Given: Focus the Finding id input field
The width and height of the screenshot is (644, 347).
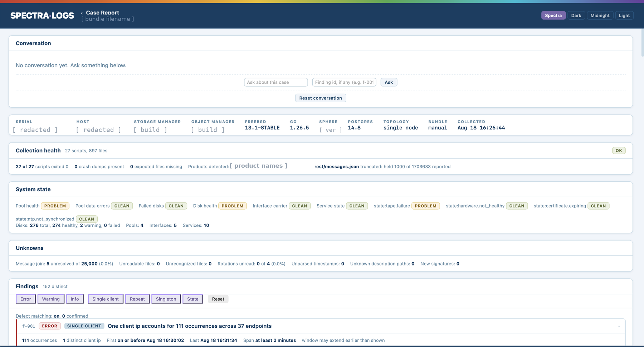Looking at the screenshot, I should (x=344, y=82).
